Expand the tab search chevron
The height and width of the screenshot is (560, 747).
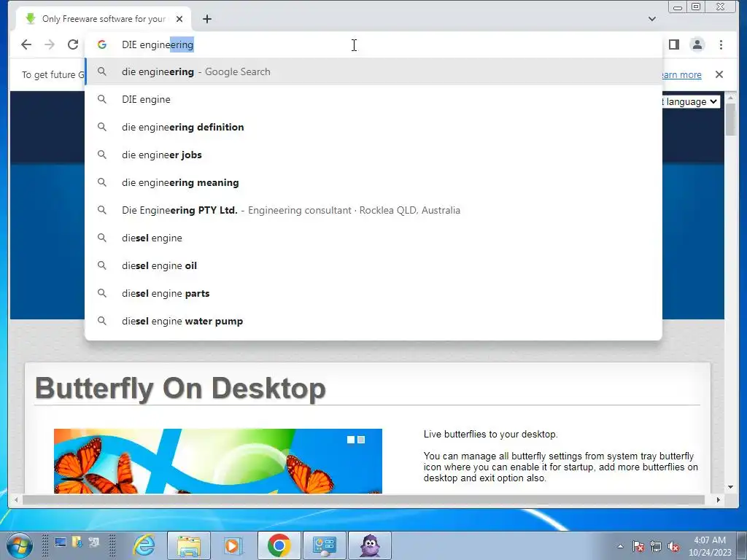pos(651,19)
